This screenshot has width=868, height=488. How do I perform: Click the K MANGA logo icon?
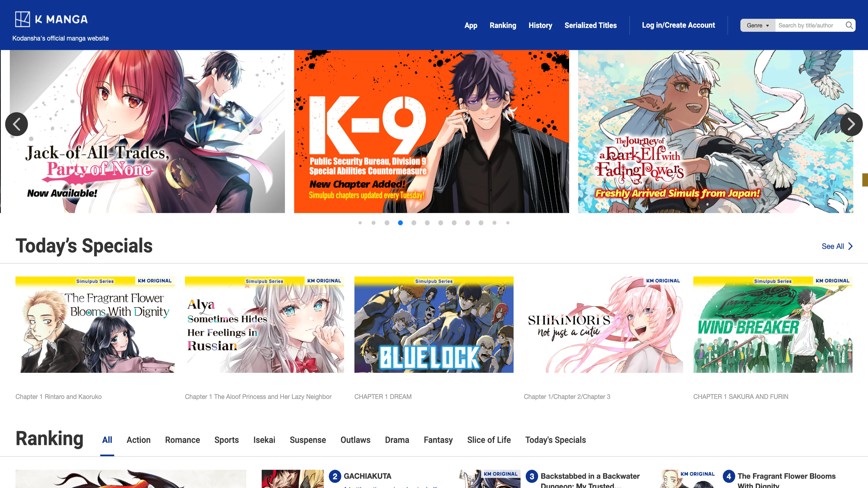click(x=22, y=19)
